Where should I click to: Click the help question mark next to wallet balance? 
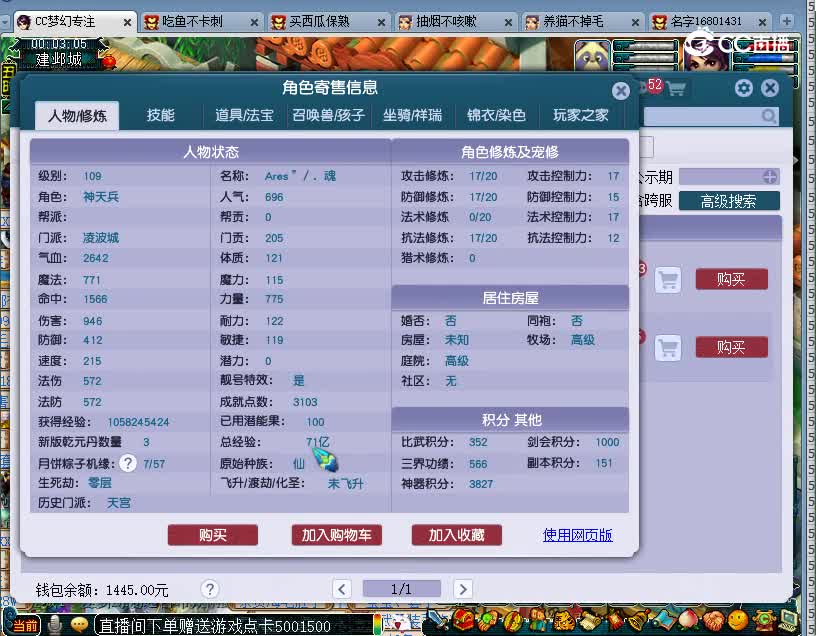tap(210, 589)
